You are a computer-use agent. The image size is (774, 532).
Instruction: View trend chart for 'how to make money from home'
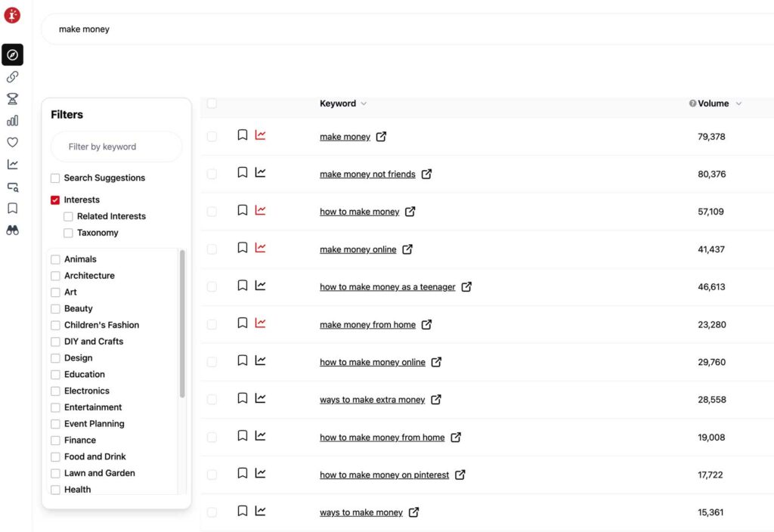[260, 435]
